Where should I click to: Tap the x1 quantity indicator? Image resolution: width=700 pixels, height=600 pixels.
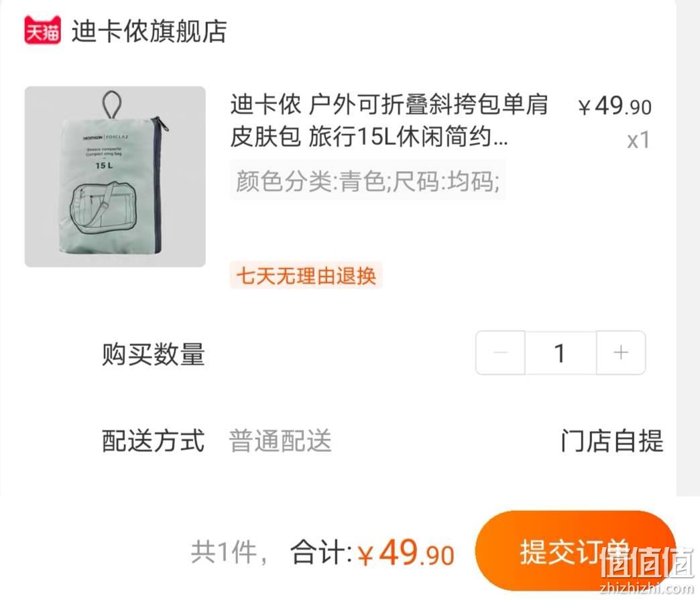(638, 141)
